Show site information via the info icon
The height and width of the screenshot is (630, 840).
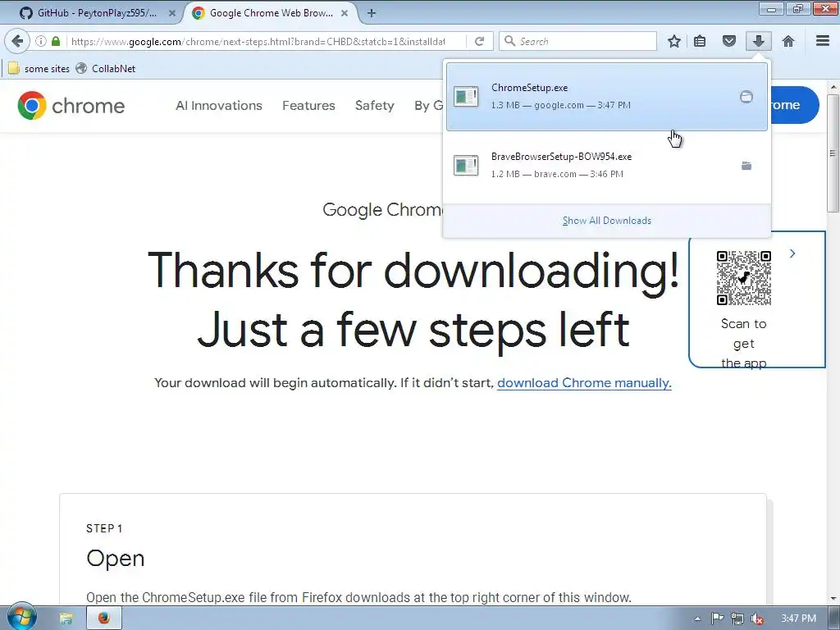[41, 41]
